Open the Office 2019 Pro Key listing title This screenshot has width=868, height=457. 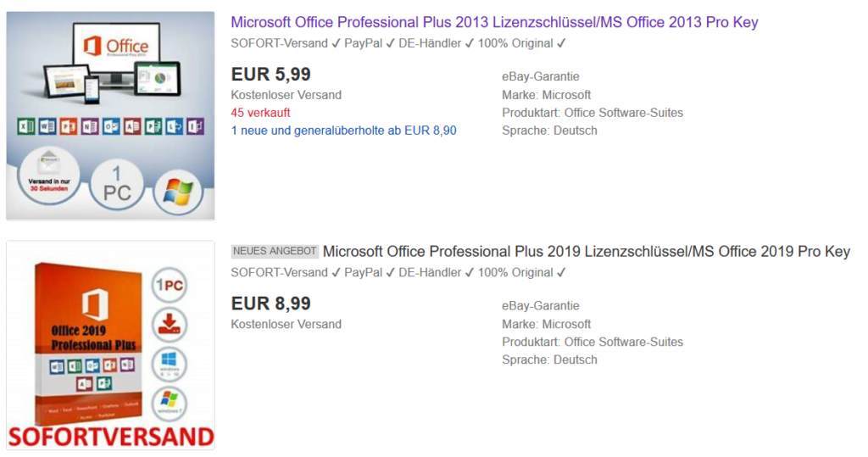coord(586,252)
